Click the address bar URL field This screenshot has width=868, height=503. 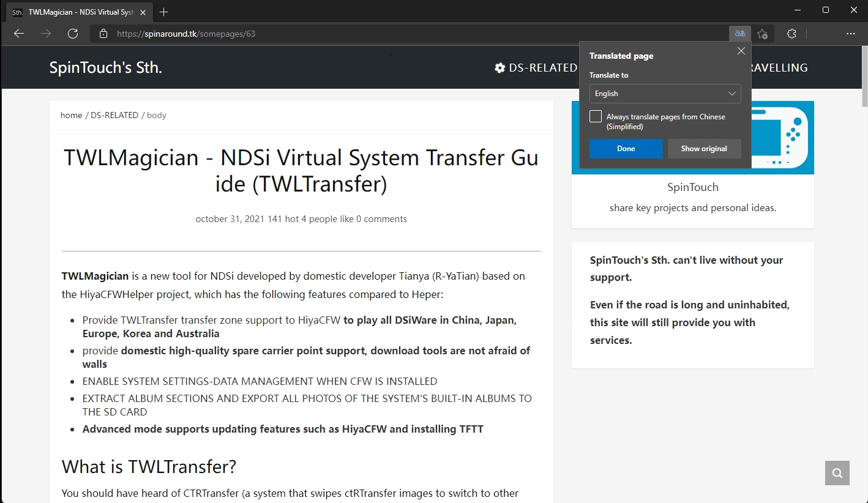pos(409,34)
